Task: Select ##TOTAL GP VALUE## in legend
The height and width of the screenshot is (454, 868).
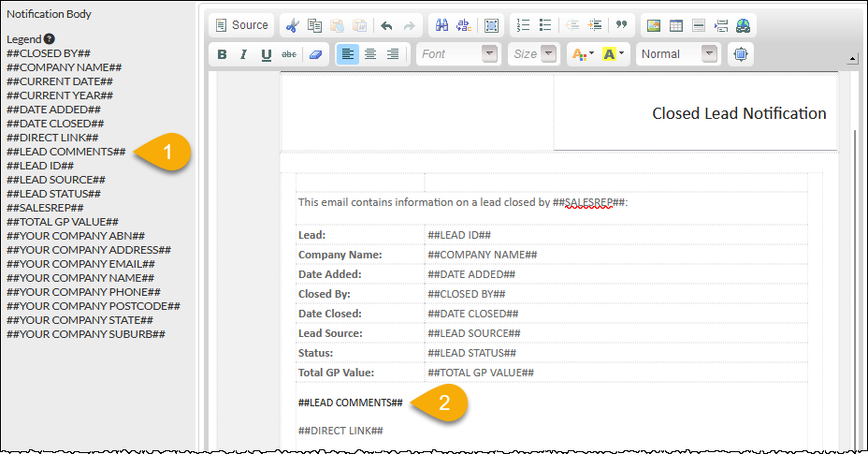Action: tap(63, 222)
